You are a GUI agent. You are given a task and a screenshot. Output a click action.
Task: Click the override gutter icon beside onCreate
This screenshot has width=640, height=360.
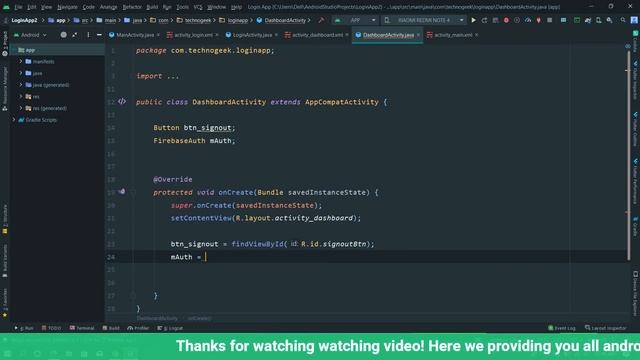pyautogui.click(x=122, y=191)
